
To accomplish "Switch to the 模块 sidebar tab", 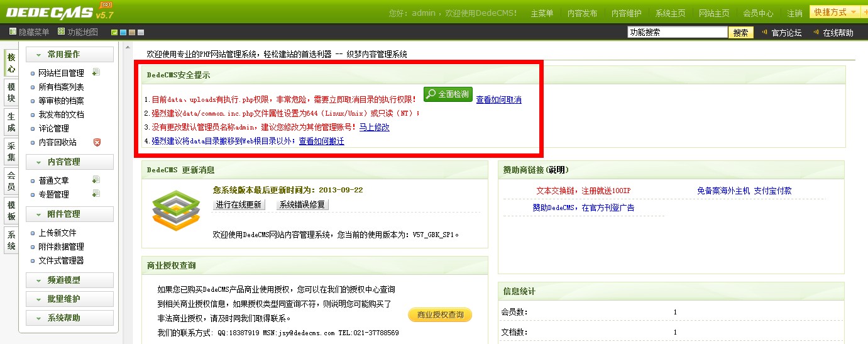I will 11,92.
